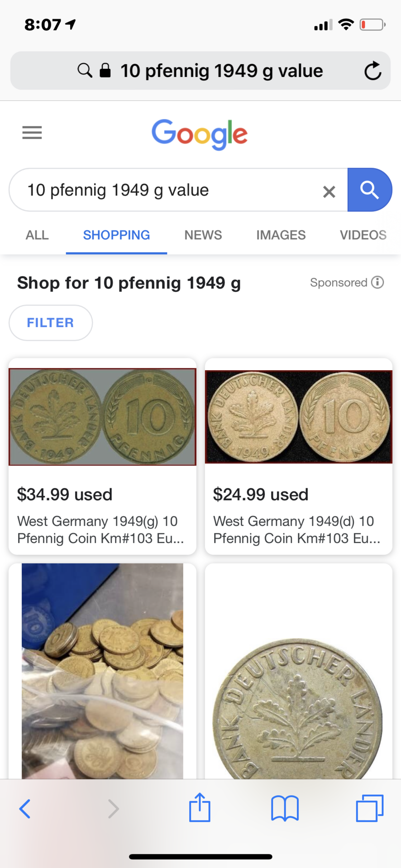
Task: Open the Google hamburger menu
Action: (x=32, y=133)
